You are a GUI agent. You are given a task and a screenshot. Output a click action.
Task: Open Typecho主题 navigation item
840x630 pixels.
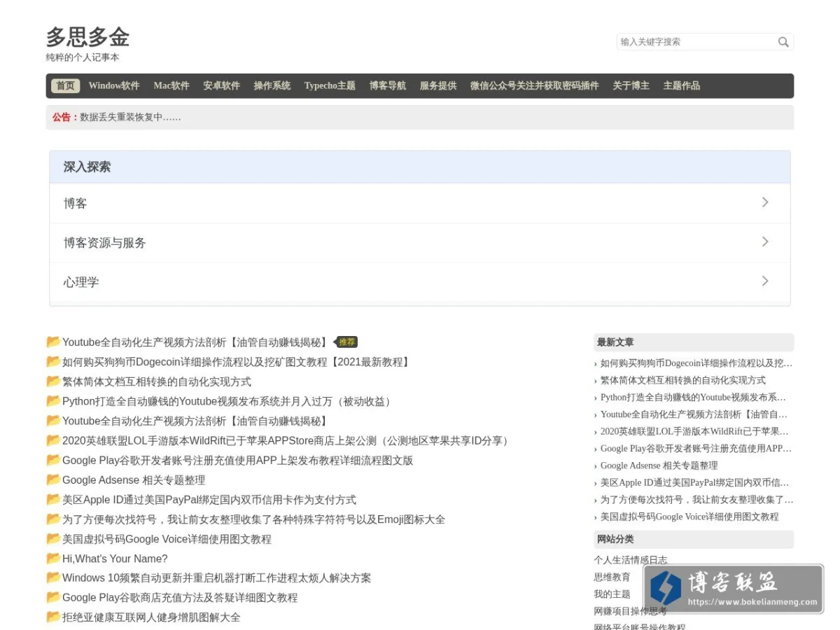click(x=330, y=85)
